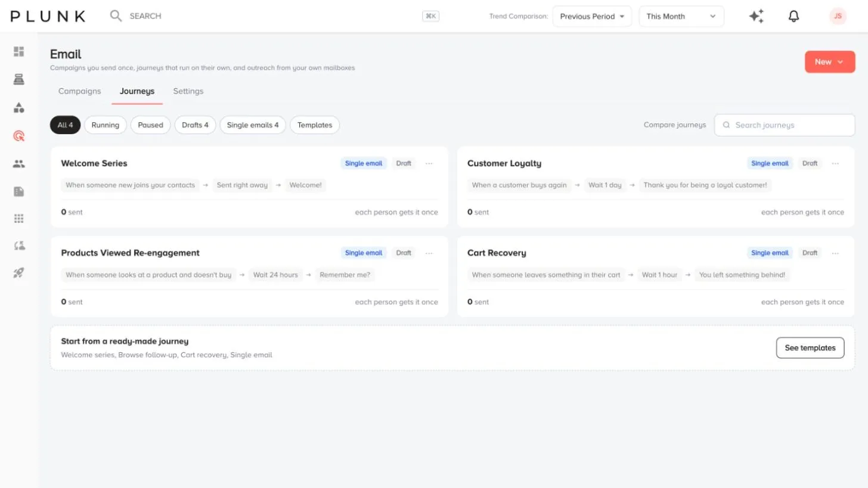The height and width of the screenshot is (488, 868).
Task: Open the document report icon in sidebar
Action: (x=19, y=191)
